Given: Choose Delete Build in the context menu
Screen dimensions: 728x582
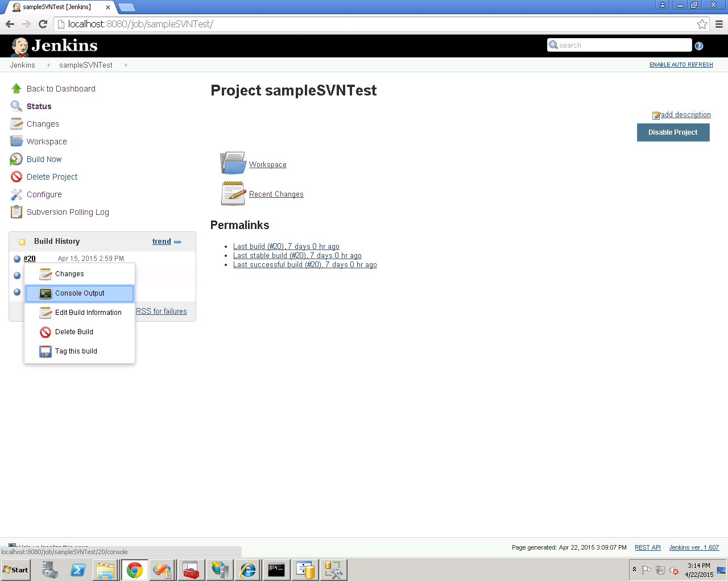Looking at the screenshot, I should 80,332.
